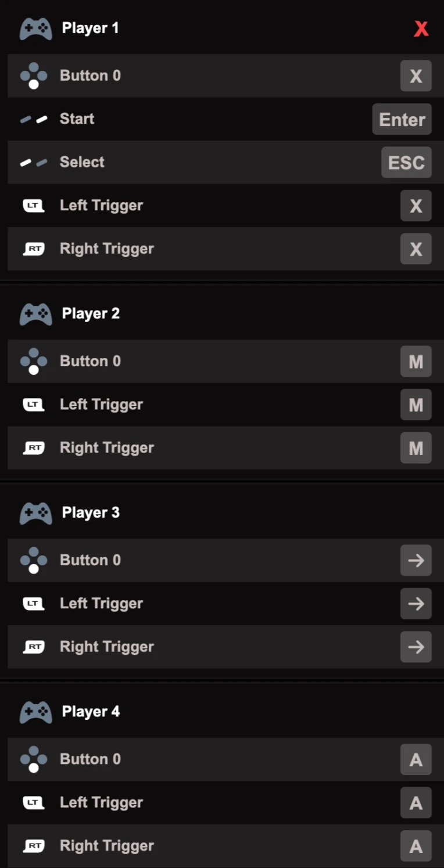Rebind Player 2 Left Trigger M key
The width and height of the screenshot is (444, 868).
point(416,405)
